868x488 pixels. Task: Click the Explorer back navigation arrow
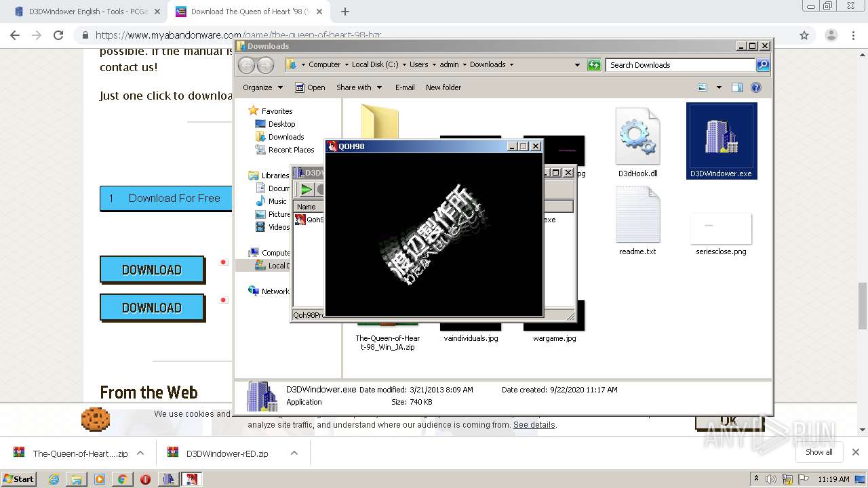[x=246, y=65]
